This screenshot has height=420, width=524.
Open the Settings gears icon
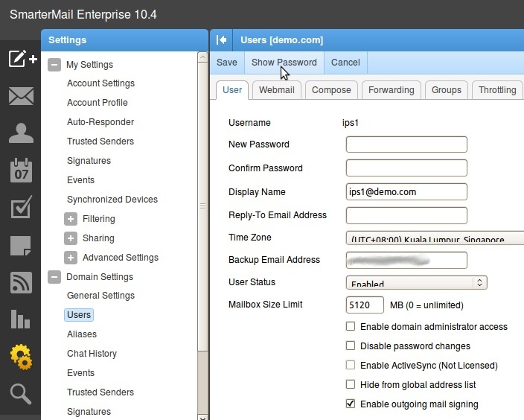pyautogui.click(x=21, y=357)
